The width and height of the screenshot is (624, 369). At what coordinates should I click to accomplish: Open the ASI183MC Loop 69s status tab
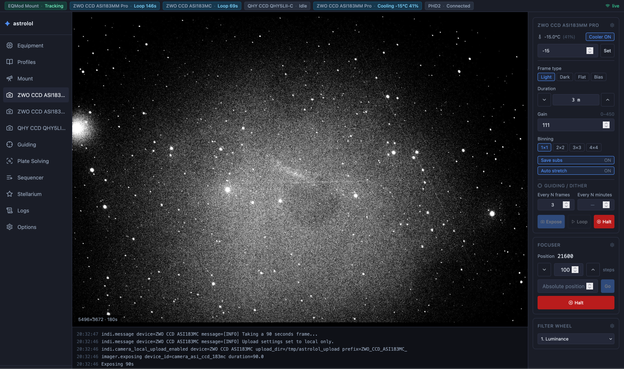pyautogui.click(x=202, y=6)
